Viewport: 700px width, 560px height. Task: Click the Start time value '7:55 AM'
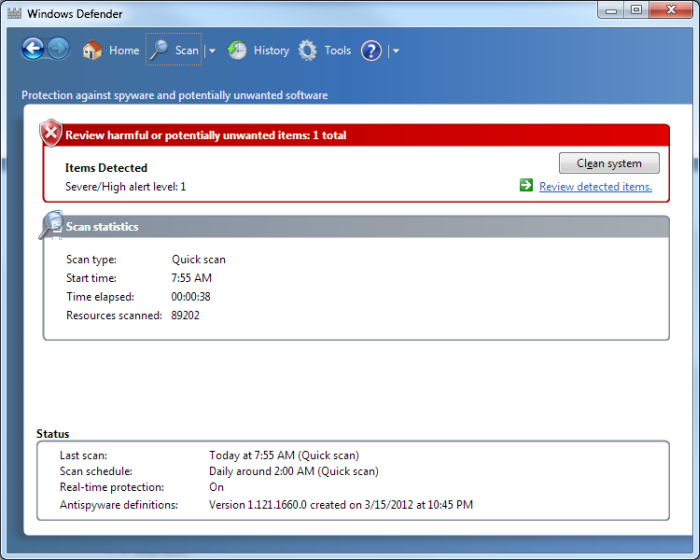192,278
